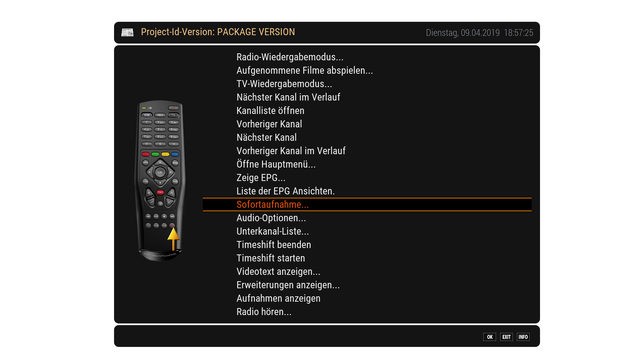Viewport: 644px width, 362px height.
Task: Click the newspaper icon in the header
Action: pos(127,33)
